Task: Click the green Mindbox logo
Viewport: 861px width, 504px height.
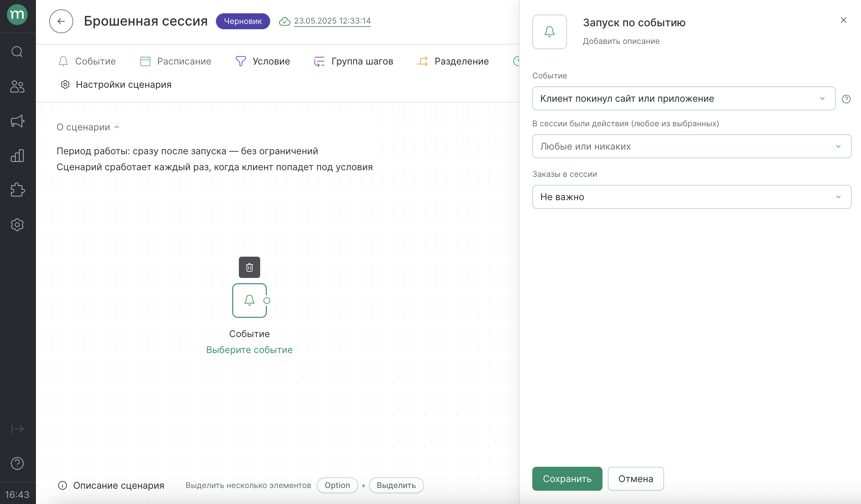Action: (x=17, y=15)
